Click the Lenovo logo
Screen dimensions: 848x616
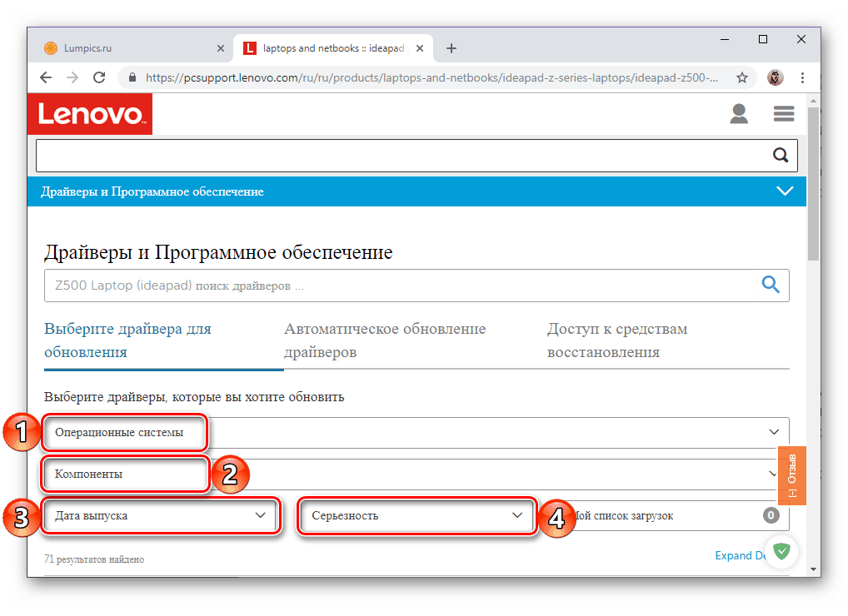coord(89,113)
